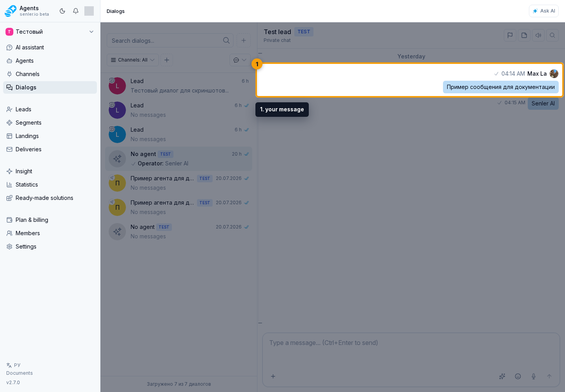Send message with arrow button
Viewport: 565px width, 392px height.
(x=549, y=376)
